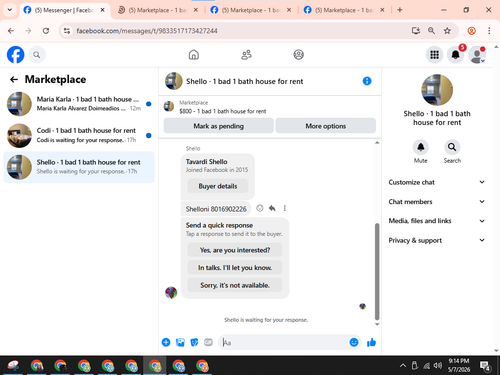Click the sender avatar beside quick responses

pyautogui.click(x=171, y=293)
